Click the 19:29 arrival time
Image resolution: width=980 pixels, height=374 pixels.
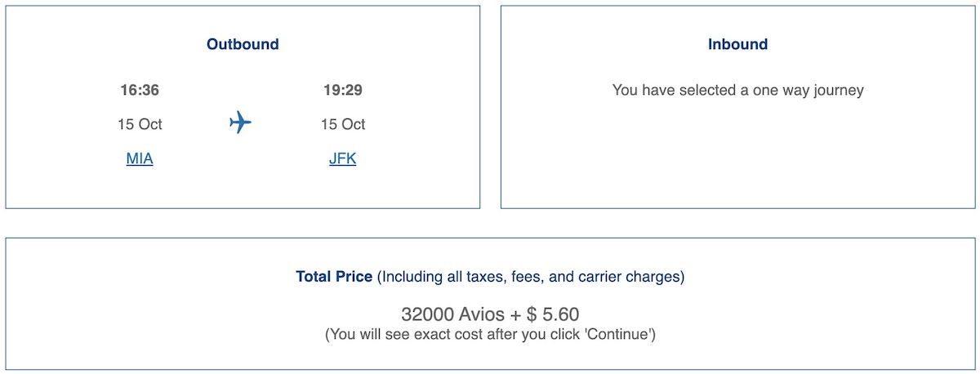[x=342, y=91]
